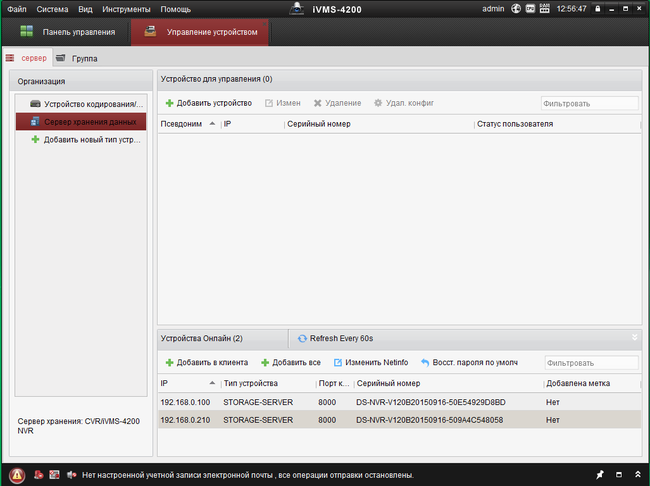The image size is (650, 486).
Task: Open the Файл menu
Action: (17, 9)
